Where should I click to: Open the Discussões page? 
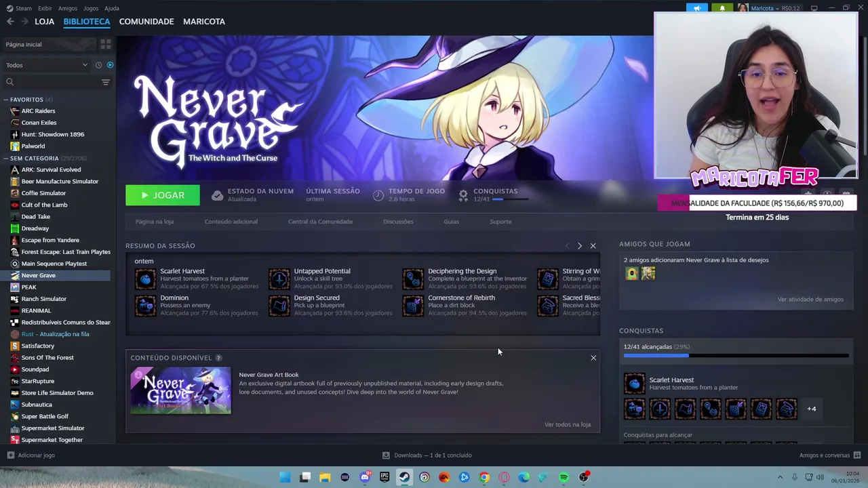click(x=398, y=222)
